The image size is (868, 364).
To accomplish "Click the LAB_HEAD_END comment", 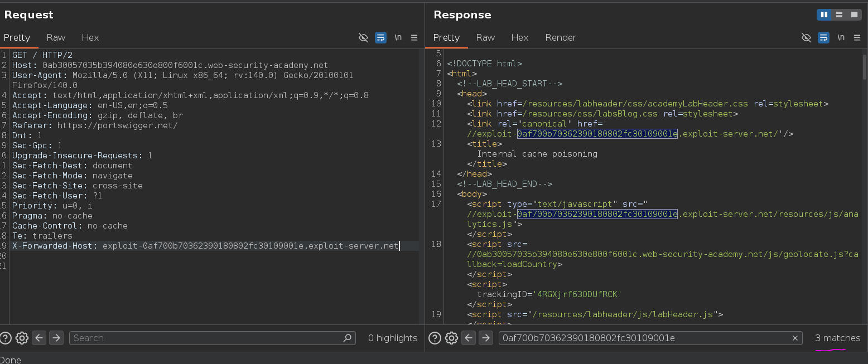I will click(x=504, y=184).
